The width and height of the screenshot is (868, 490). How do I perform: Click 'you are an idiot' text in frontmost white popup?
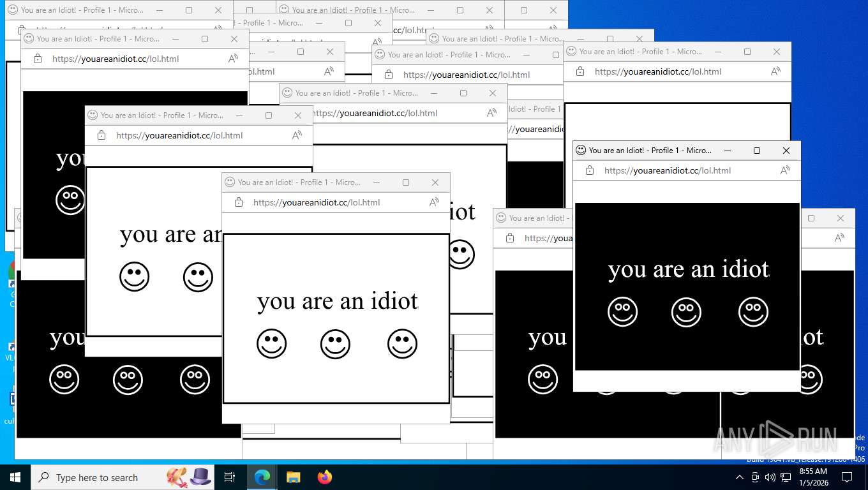click(x=338, y=301)
